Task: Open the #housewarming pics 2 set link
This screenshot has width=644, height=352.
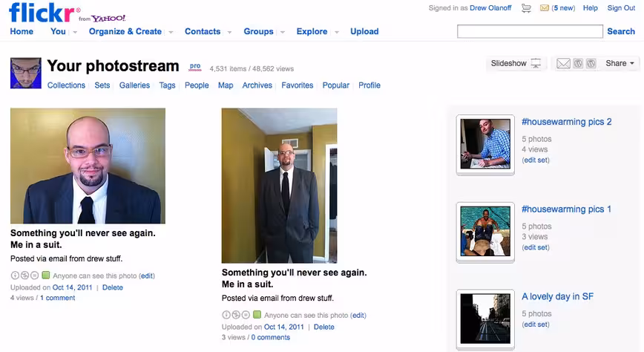Action: coord(566,122)
